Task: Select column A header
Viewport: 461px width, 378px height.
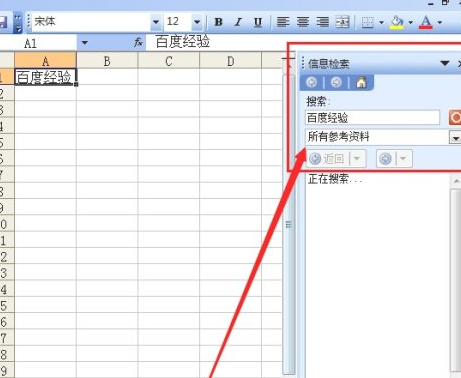Action: click(45, 61)
